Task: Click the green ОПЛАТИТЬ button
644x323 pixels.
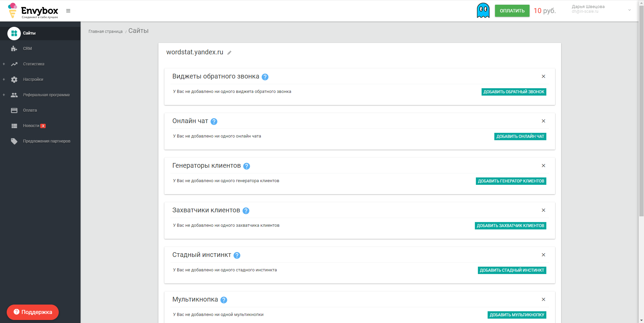Action: pyautogui.click(x=512, y=11)
